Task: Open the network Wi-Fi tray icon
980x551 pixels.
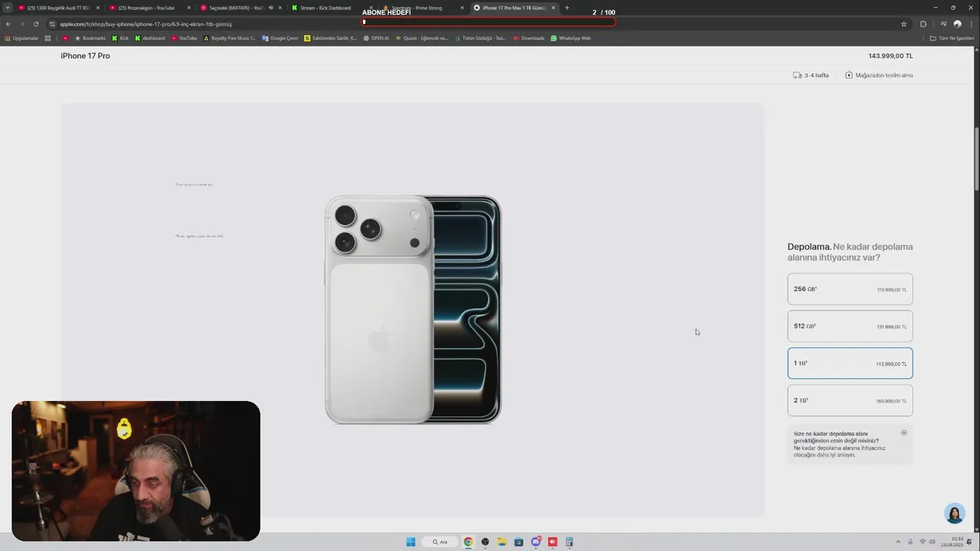Action: 923,542
